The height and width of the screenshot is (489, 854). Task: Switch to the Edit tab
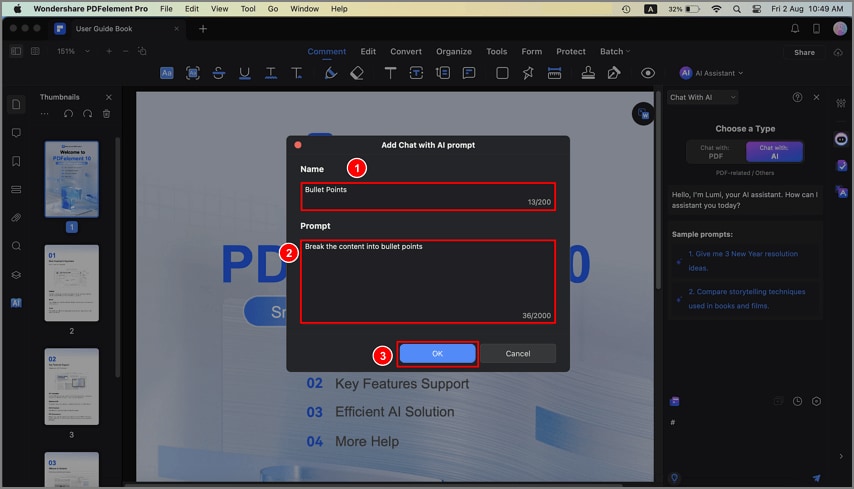coord(368,51)
